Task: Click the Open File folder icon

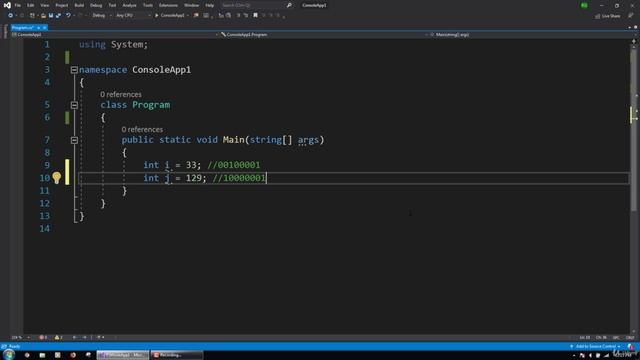Action: tap(43, 16)
